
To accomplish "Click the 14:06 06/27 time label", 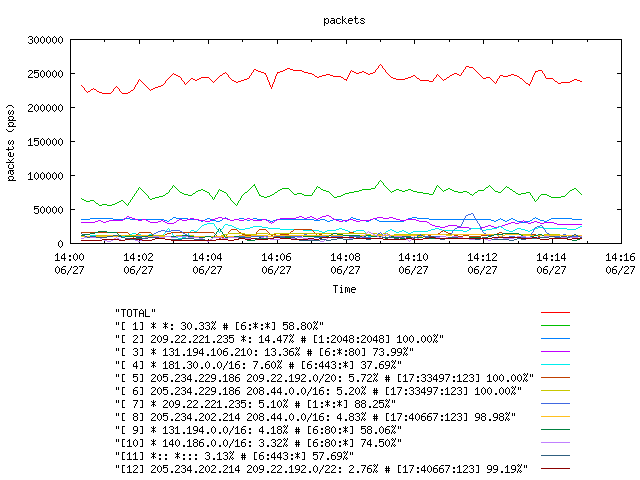I will click(276, 264).
